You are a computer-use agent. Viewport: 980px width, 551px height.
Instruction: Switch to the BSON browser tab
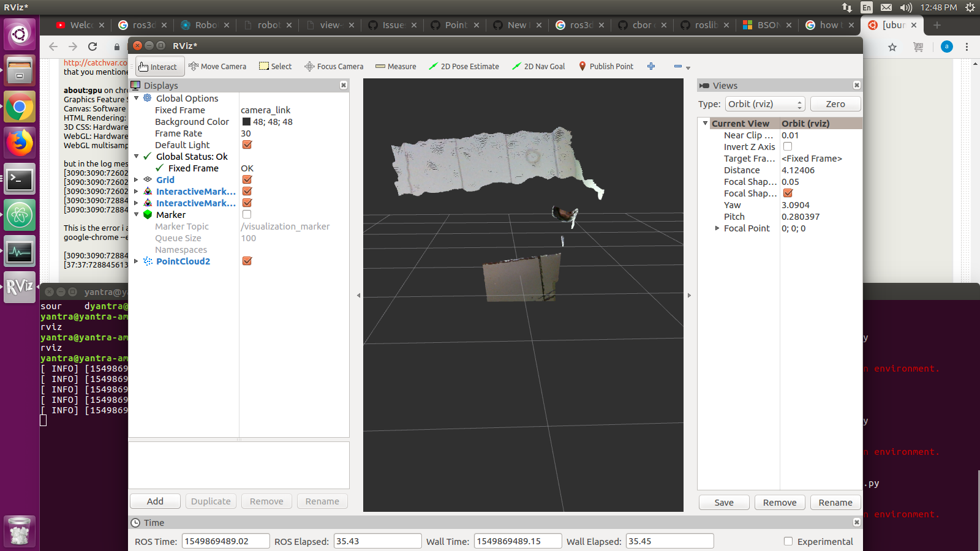[767, 25]
